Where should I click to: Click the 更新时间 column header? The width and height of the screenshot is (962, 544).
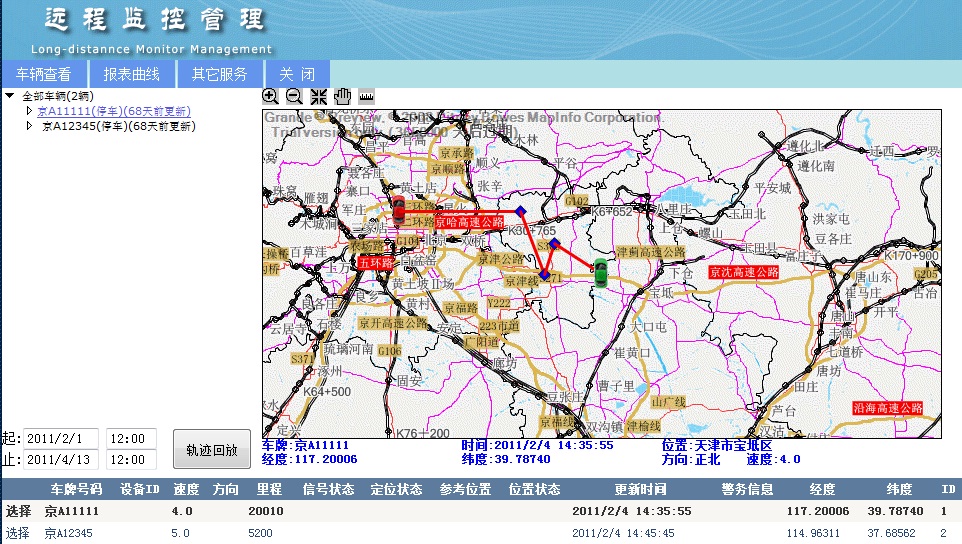[641, 489]
